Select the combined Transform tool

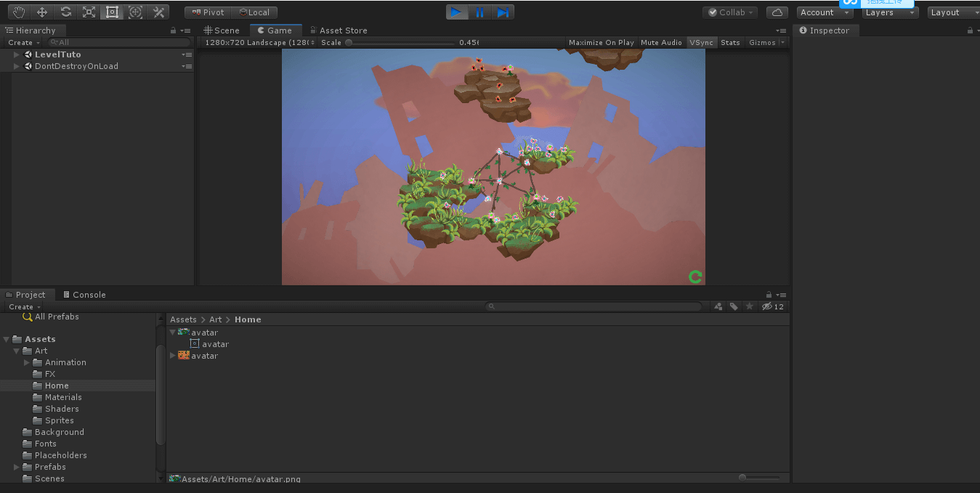[x=135, y=12]
